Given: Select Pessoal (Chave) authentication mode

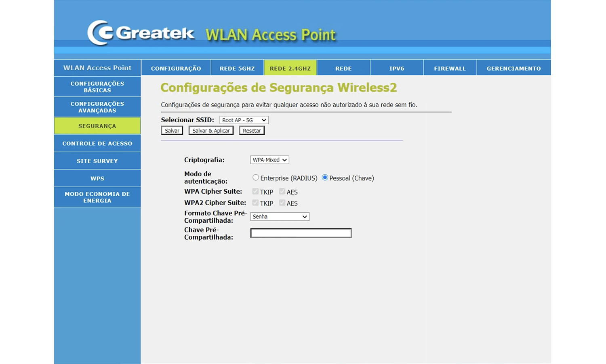Looking at the screenshot, I should pyautogui.click(x=325, y=178).
